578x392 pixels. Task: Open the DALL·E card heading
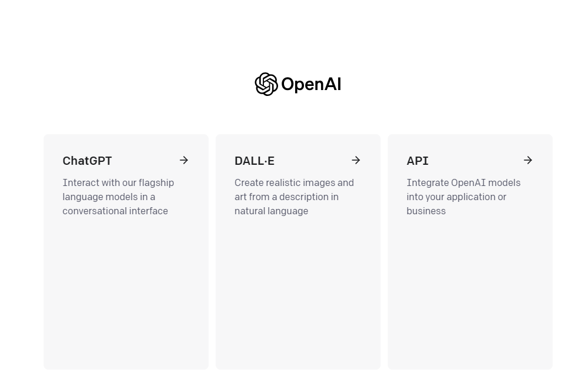(x=255, y=161)
